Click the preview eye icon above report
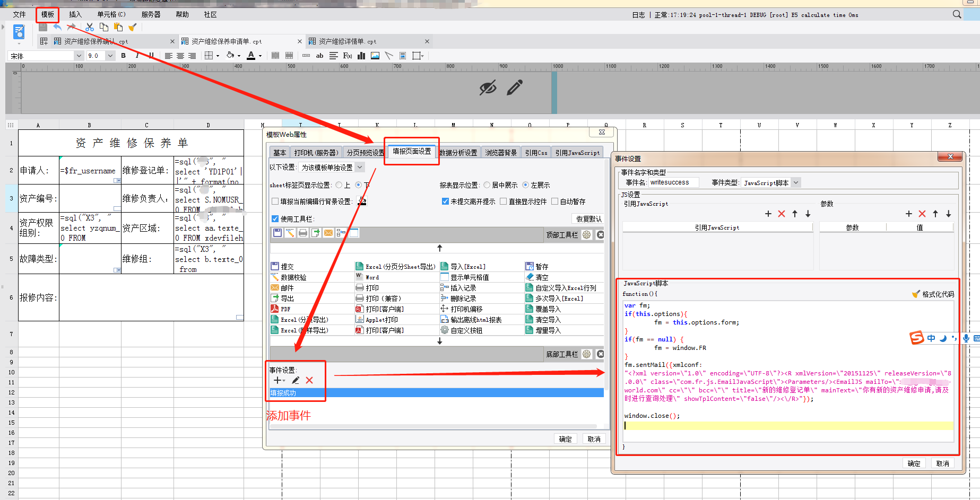Image resolution: width=980 pixels, height=500 pixels. [x=488, y=87]
